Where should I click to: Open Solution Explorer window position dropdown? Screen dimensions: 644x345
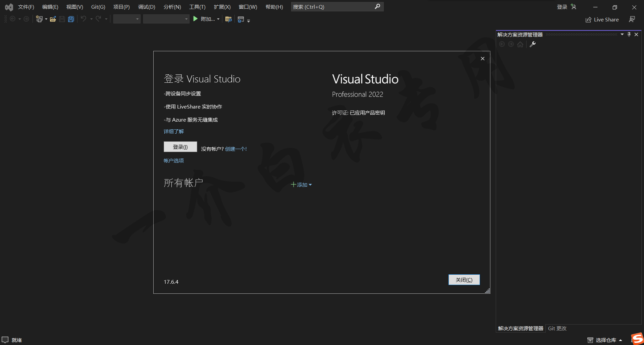pos(622,34)
